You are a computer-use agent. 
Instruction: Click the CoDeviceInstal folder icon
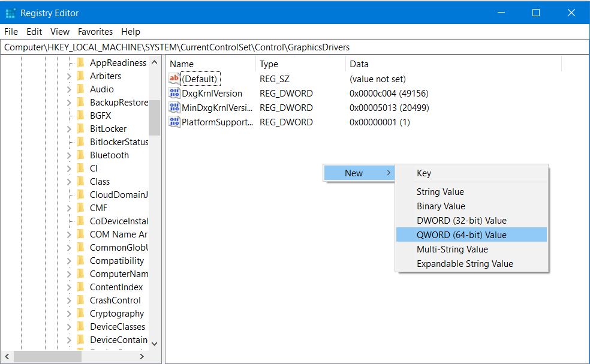pos(80,221)
